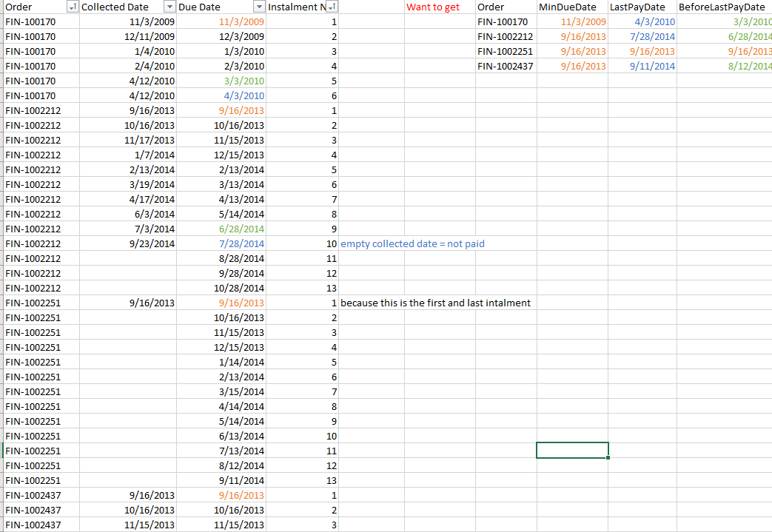Select due date 8/28/2014

(x=221, y=258)
